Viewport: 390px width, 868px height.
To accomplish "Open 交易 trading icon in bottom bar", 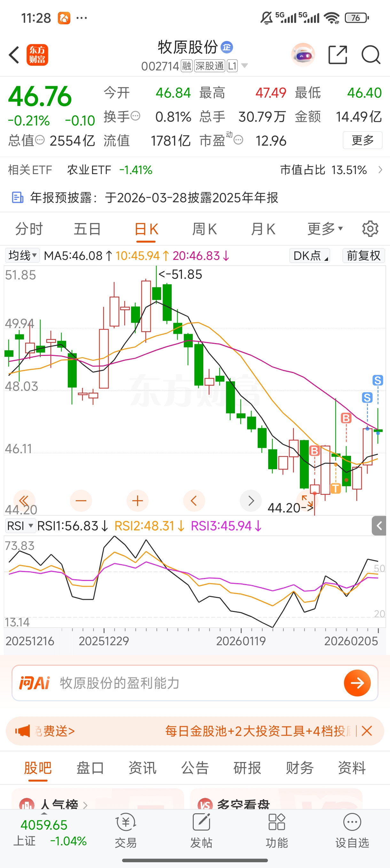I will [x=126, y=831].
